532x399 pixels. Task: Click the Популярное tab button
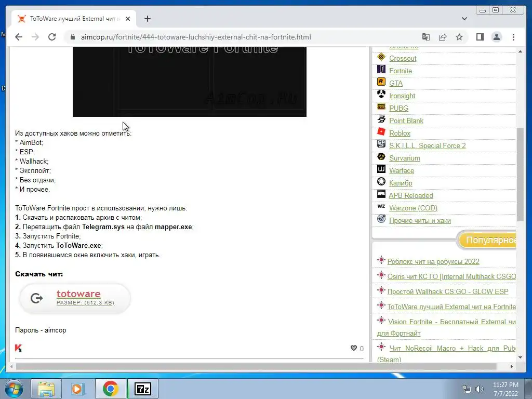point(487,240)
